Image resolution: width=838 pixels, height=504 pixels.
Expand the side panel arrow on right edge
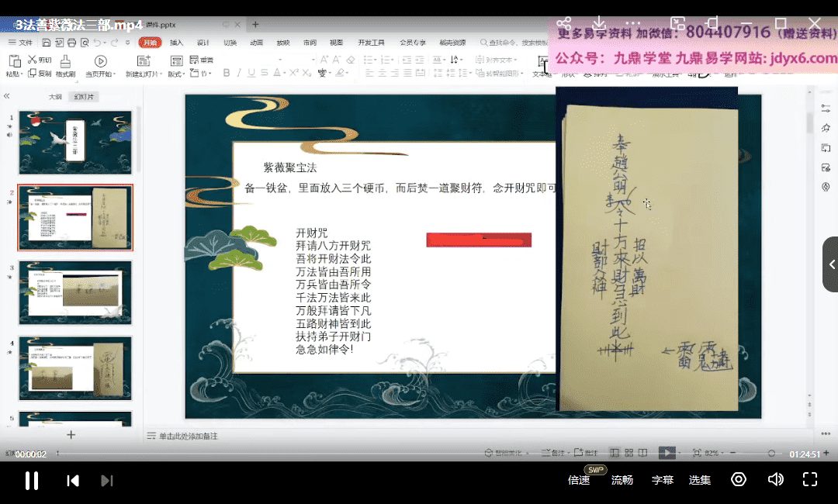(831, 264)
